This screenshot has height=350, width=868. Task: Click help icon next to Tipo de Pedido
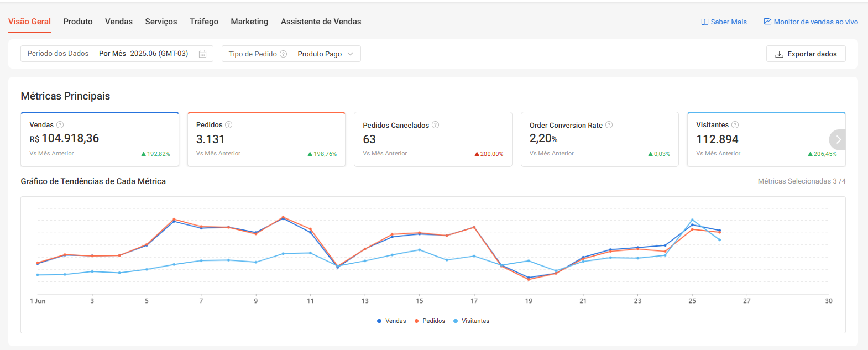(x=284, y=54)
